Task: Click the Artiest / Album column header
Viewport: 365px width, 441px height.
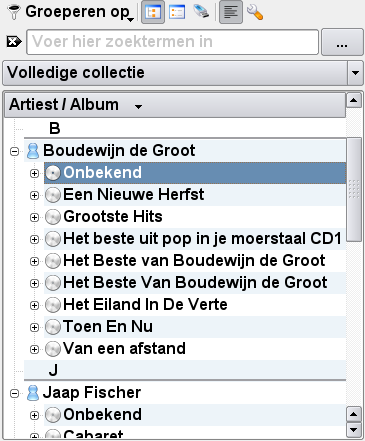Action: click(x=175, y=105)
